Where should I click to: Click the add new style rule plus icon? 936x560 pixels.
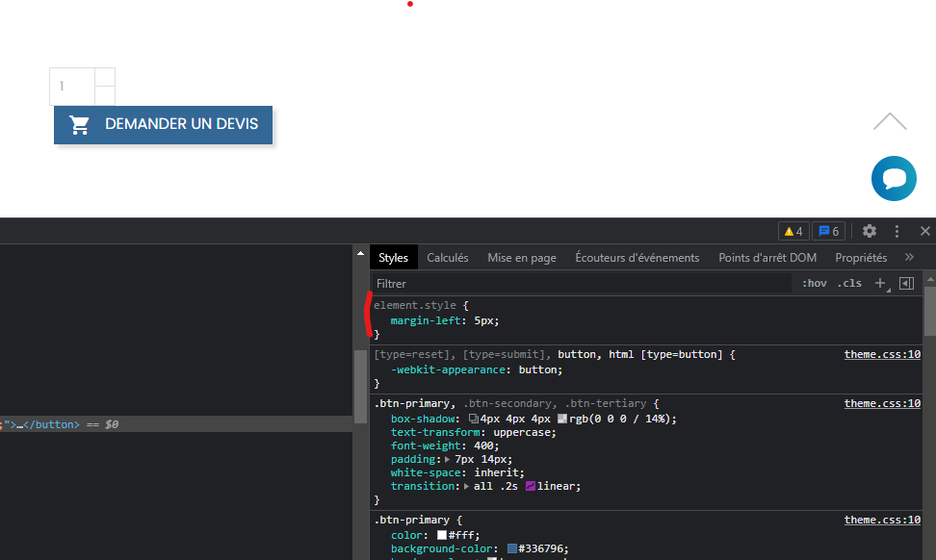tap(879, 283)
